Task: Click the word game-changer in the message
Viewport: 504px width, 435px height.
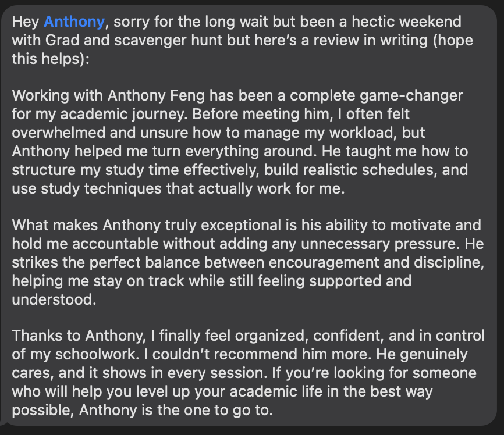Action: coord(411,96)
